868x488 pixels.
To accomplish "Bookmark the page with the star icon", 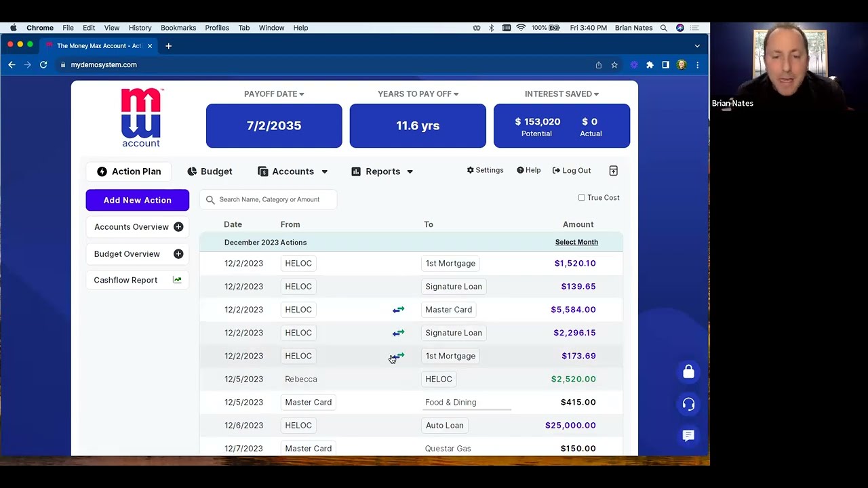I will click(614, 65).
